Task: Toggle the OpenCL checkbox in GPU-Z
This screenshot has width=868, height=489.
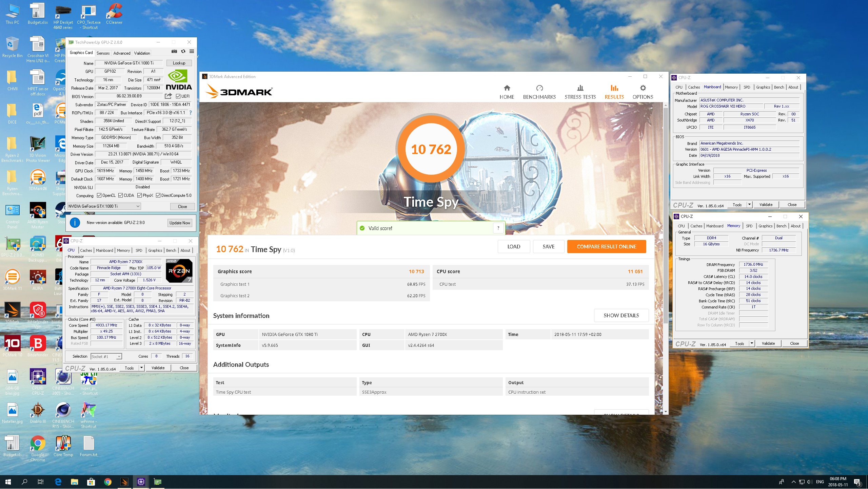Action: pyautogui.click(x=99, y=195)
